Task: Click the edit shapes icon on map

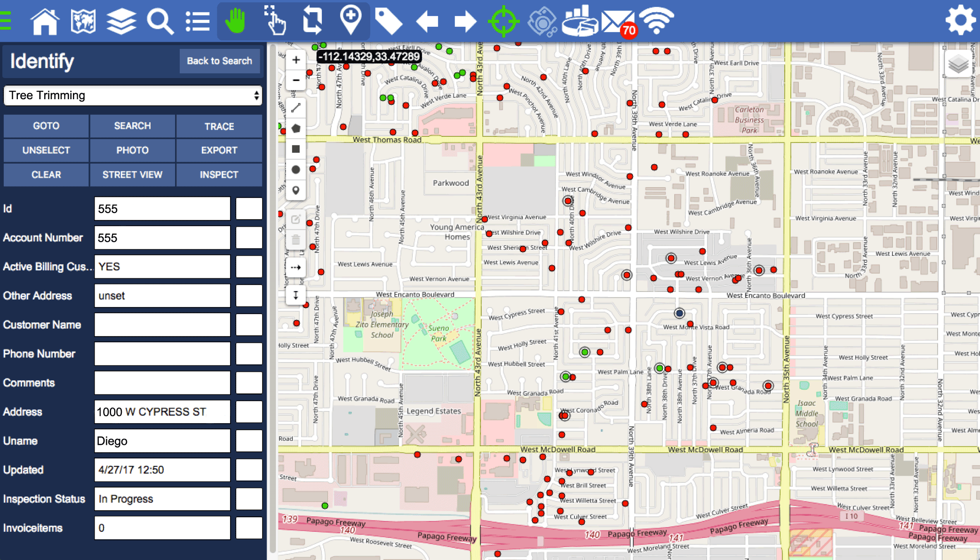Action: (x=296, y=219)
